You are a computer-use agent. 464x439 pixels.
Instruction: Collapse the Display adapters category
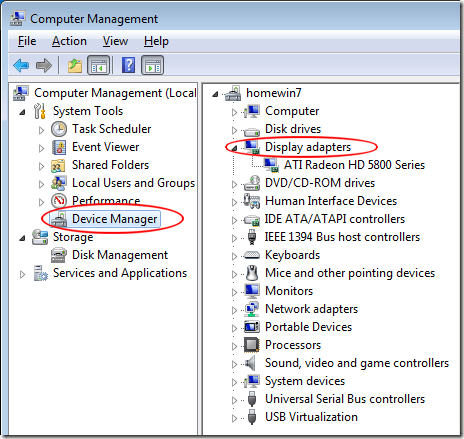pos(235,148)
